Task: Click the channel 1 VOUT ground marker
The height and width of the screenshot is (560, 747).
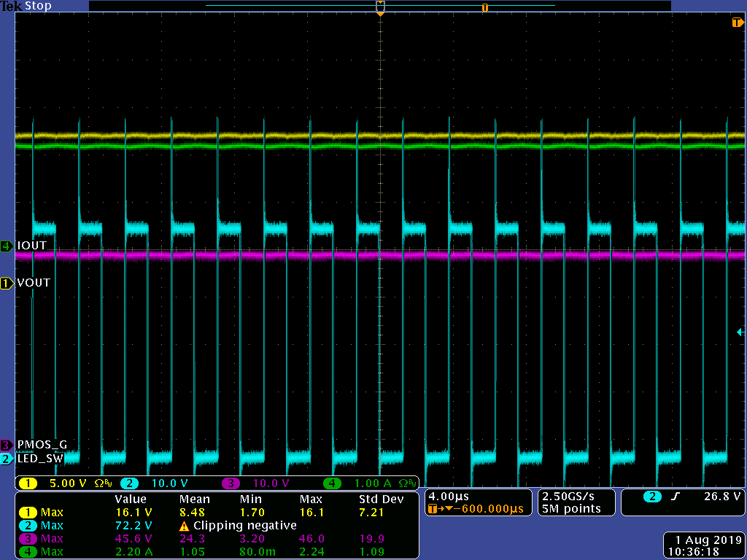Action: 7,284
